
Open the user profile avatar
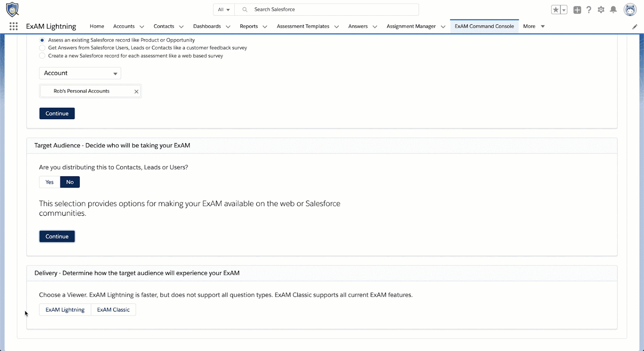click(630, 10)
